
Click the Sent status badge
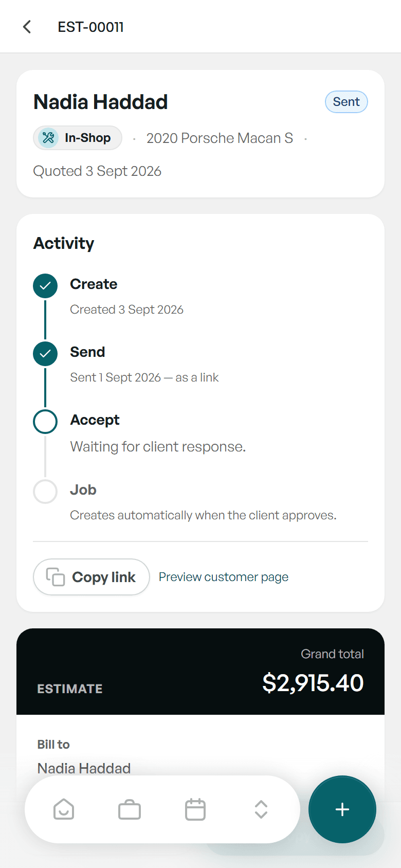point(347,102)
